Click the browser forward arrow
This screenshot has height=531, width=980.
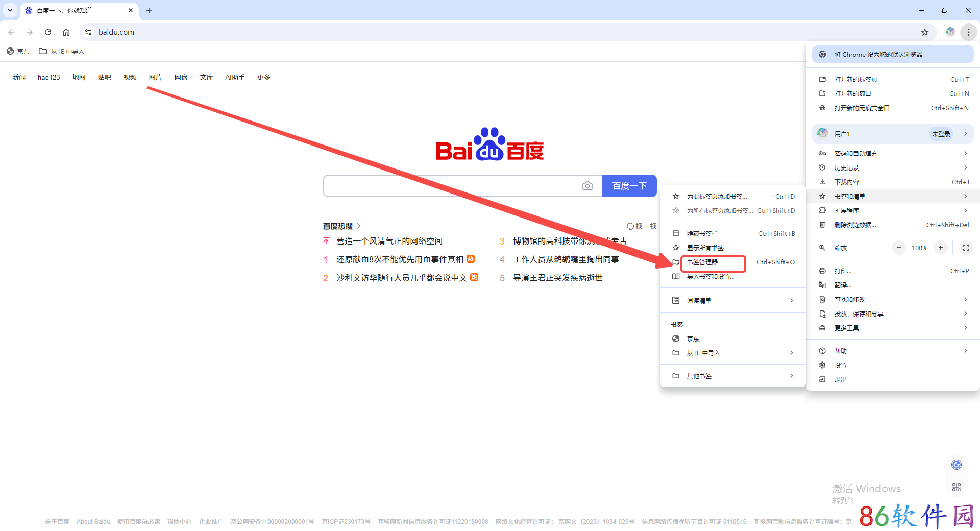click(30, 32)
